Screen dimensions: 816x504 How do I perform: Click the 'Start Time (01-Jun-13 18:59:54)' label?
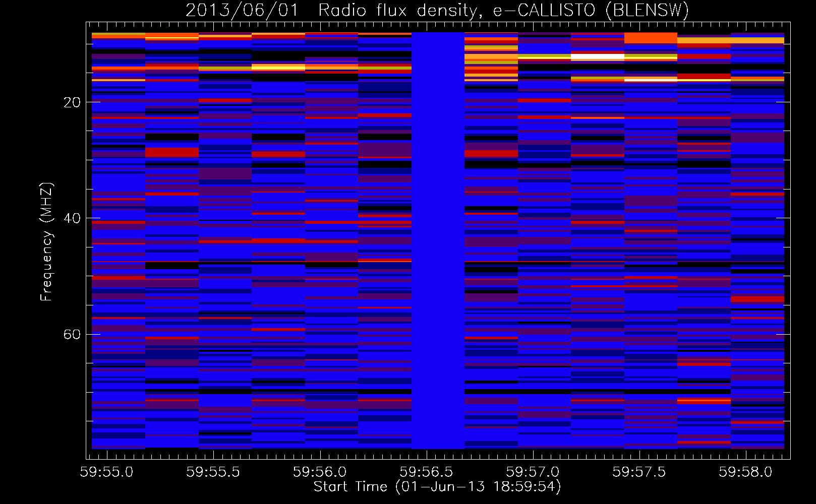point(437,487)
